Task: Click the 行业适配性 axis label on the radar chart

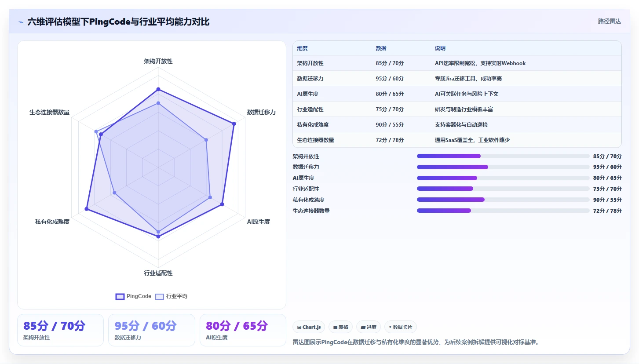Action: click(x=158, y=273)
